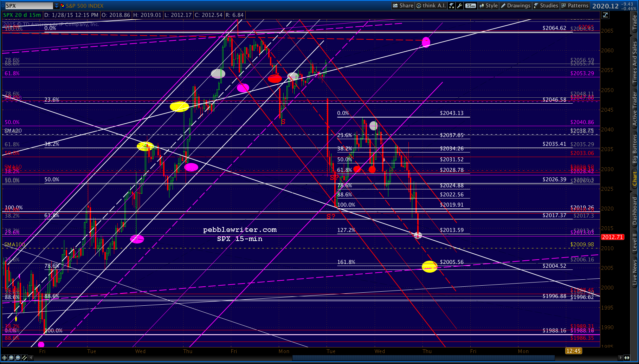This screenshot has width=639, height=364.
Task: Click the zoom out magnifier icon
Action: click(18, 358)
